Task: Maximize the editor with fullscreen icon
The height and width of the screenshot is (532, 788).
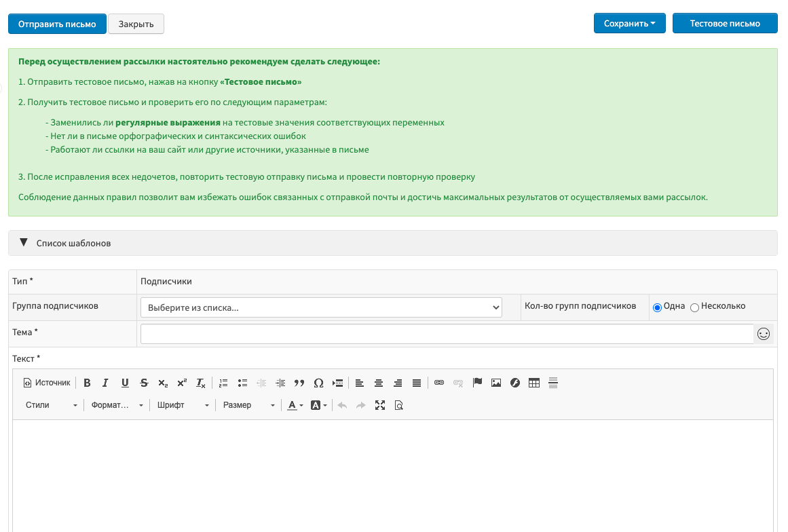Action: 380,405
